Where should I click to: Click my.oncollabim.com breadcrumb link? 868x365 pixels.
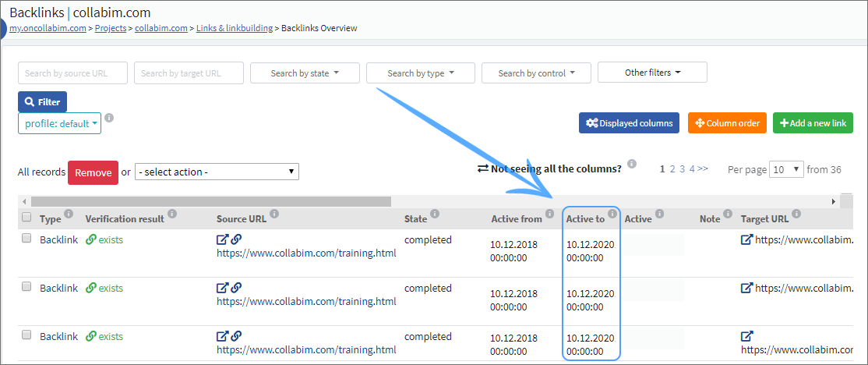pos(48,28)
